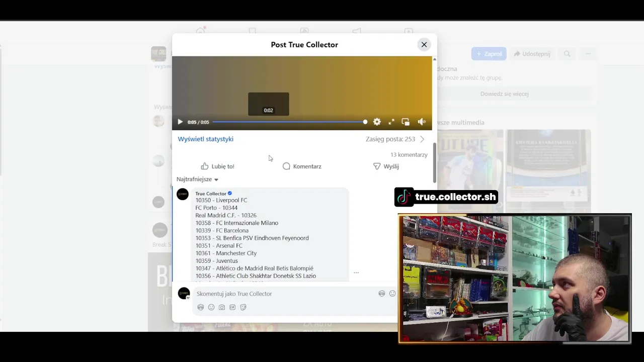The width and height of the screenshot is (644, 362).
Task: Select line "10350 - Liverpool FC"
Action: [221, 200]
